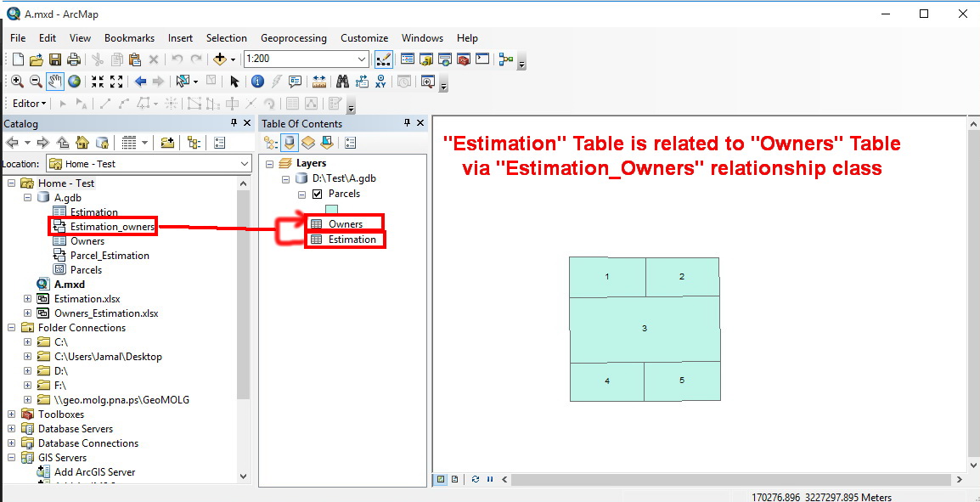Open the Python window icon
The height and width of the screenshot is (502, 980).
point(482,59)
